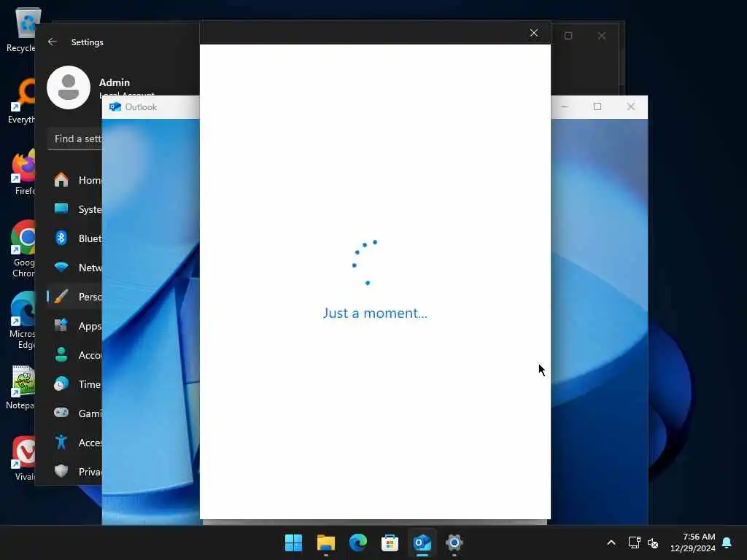This screenshot has height=560, width=747.
Task: Select the Firefox desktop shortcut
Action: click(23, 172)
